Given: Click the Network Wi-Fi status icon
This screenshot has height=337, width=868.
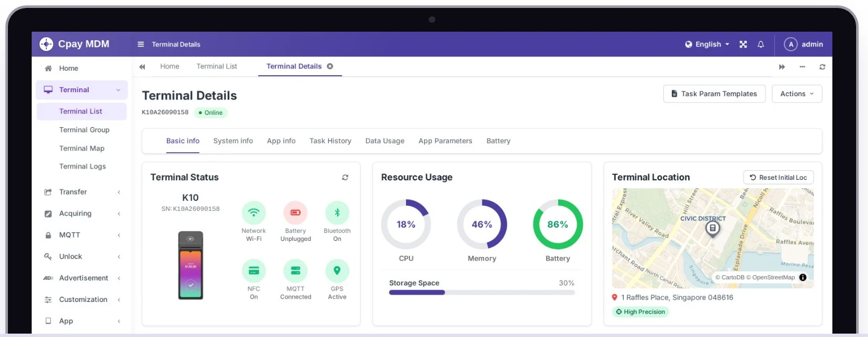Looking at the screenshot, I should coord(254,213).
